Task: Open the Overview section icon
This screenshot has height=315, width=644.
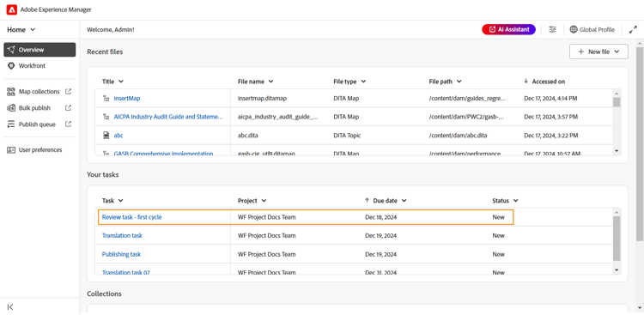Action: click(x=11, y=50)
